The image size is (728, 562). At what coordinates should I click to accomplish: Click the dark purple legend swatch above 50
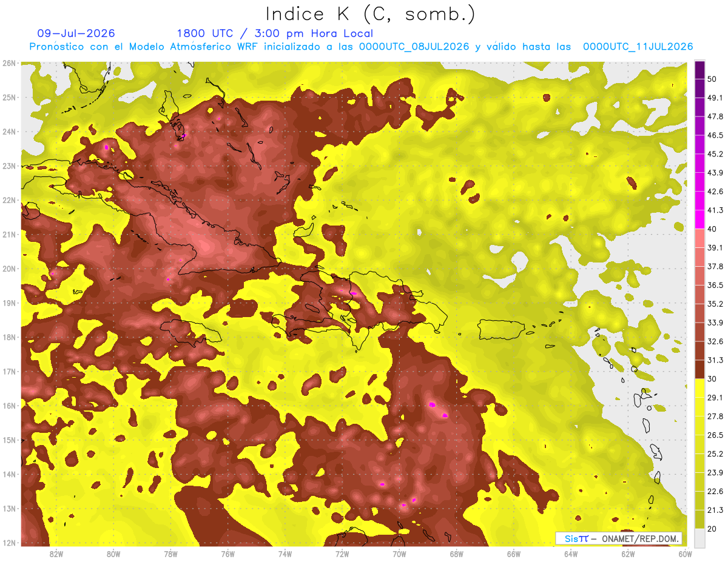pyautogui.click(x=699, y=69)
